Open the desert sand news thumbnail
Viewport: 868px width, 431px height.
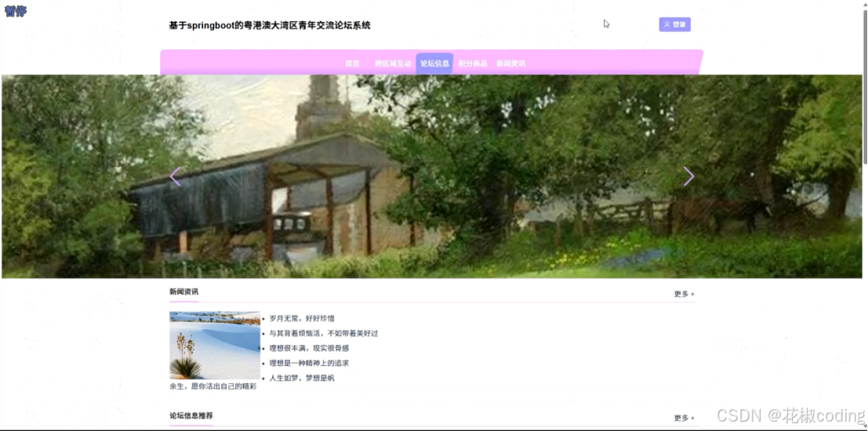215,346
